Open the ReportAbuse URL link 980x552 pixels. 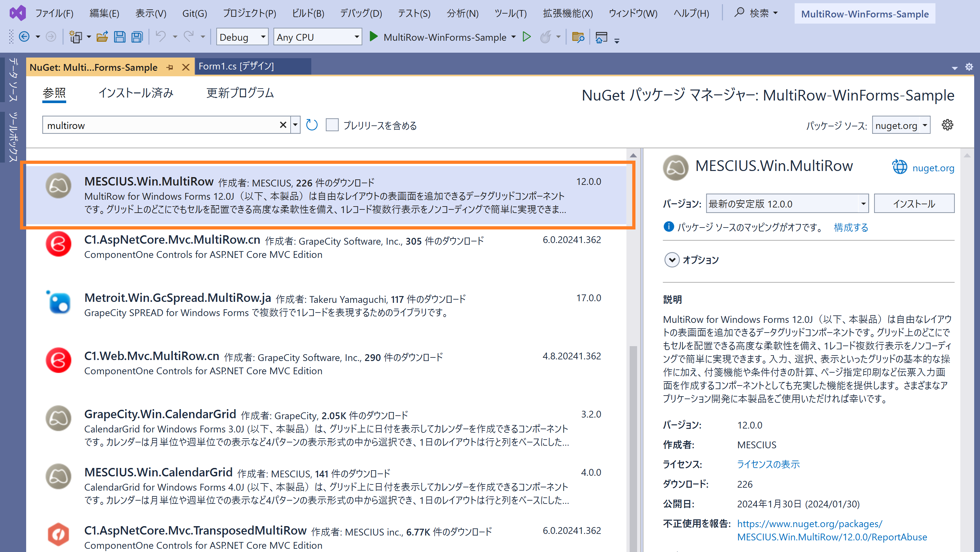pos(832,530)
